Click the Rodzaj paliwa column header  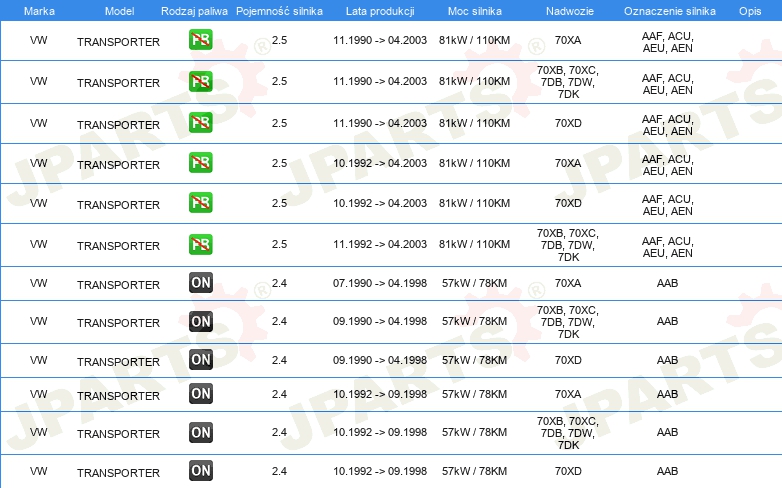194,11
